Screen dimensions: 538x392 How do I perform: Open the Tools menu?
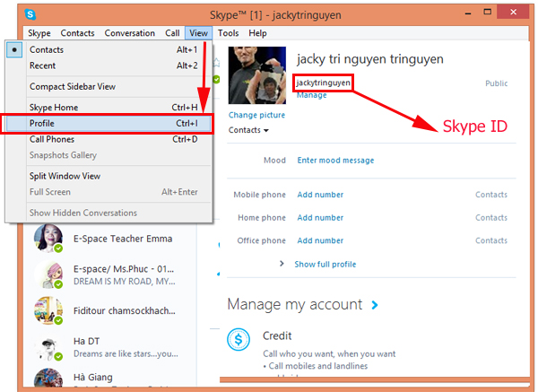pos(228,33)
